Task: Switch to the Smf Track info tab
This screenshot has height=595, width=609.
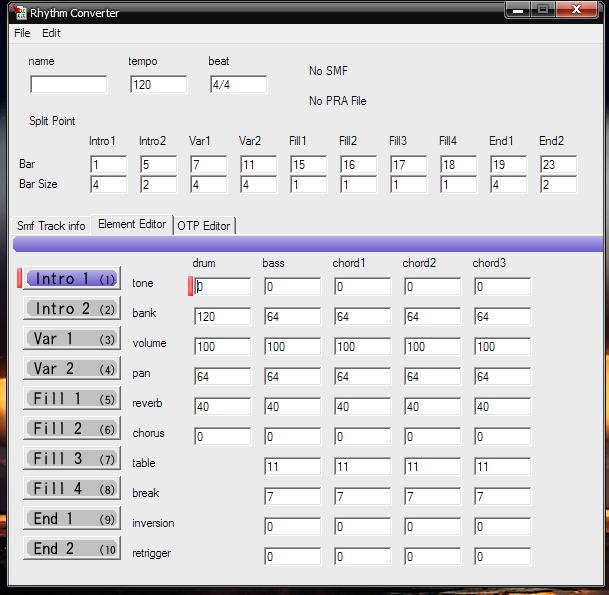Action: [x=51, y=226]
